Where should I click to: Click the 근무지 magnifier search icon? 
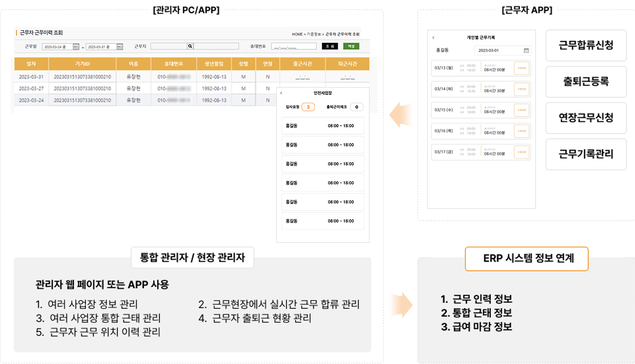tap(190, 47)
